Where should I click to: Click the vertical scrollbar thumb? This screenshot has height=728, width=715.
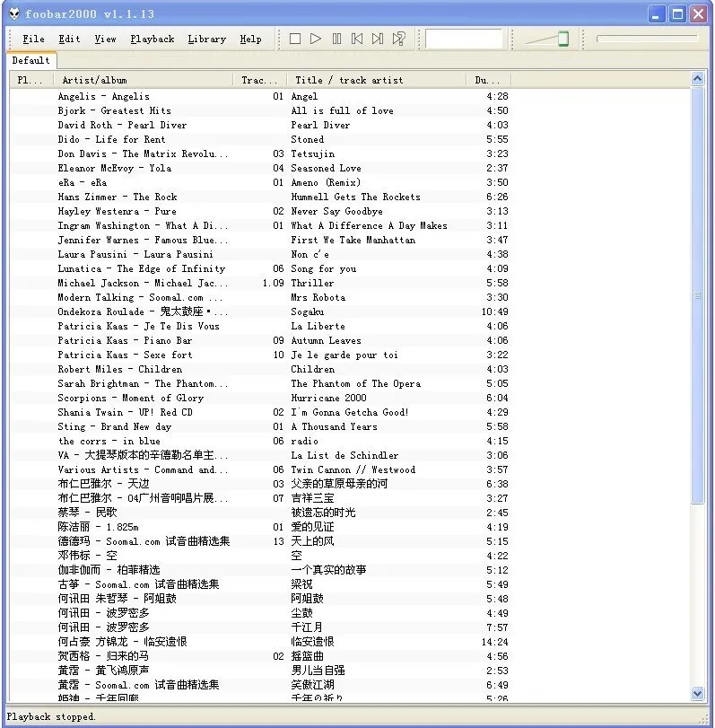[697, 295]
